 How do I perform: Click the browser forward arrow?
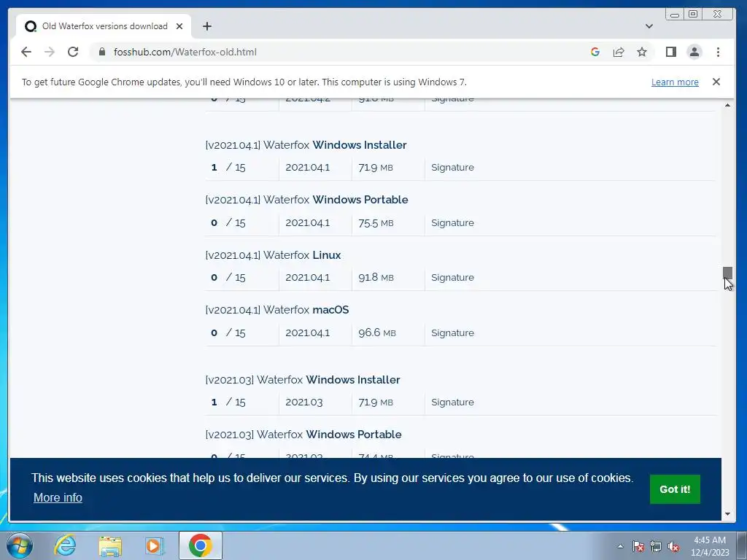pyautogui.click(x=50, y=52)
